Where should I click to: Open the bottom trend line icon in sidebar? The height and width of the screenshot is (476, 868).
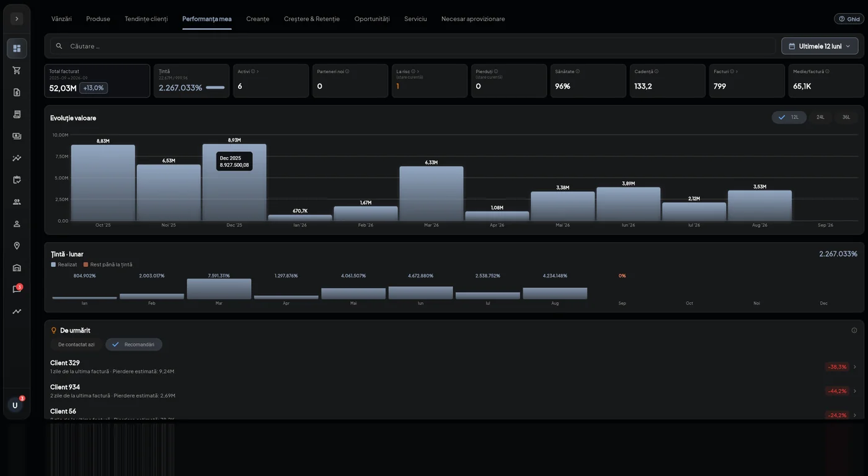(17, 312)
